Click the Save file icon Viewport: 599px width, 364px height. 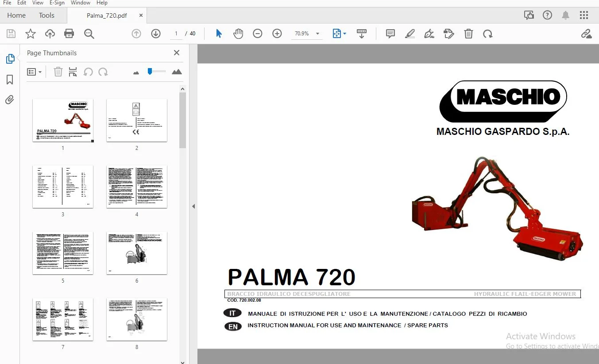11,34
